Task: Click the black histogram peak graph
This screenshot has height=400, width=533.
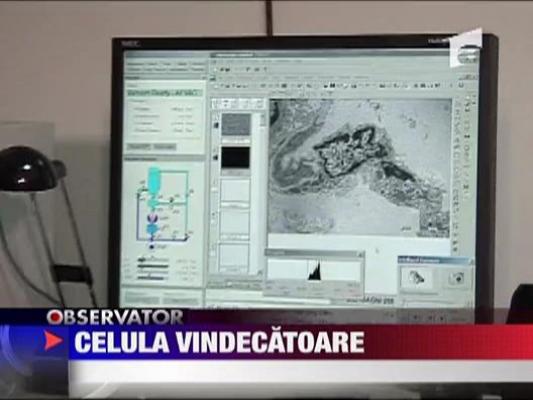Action: point(314,270)
